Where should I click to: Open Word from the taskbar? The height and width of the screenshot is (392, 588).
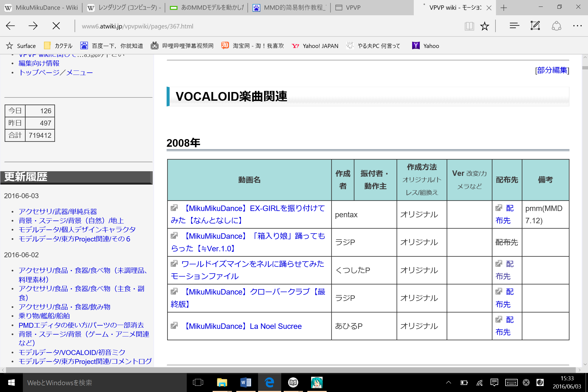tap(246, 383)
